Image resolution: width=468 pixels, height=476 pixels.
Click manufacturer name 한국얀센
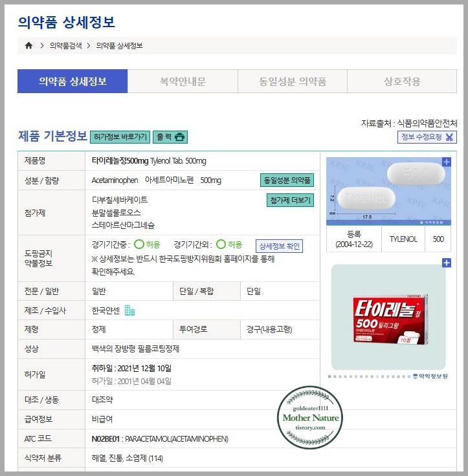coord(106,310)
